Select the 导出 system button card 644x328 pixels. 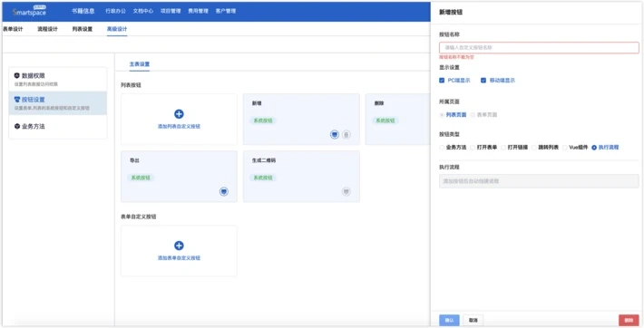[179, 176]
